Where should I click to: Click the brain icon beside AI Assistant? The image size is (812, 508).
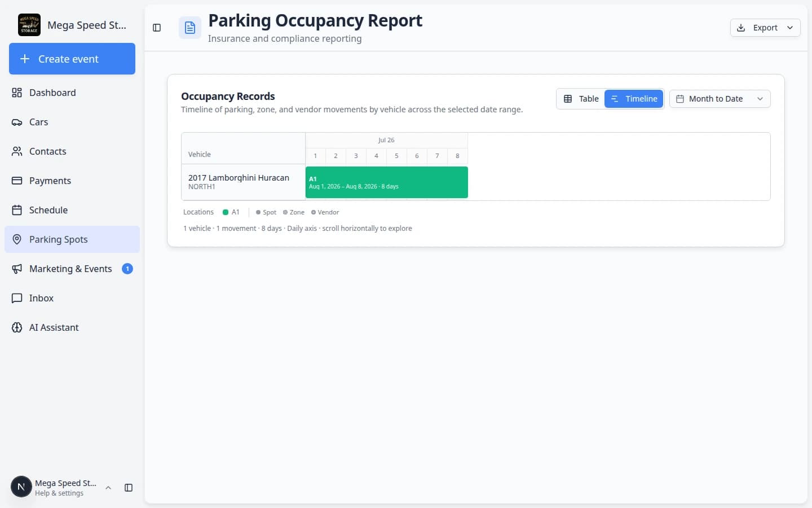17,327
